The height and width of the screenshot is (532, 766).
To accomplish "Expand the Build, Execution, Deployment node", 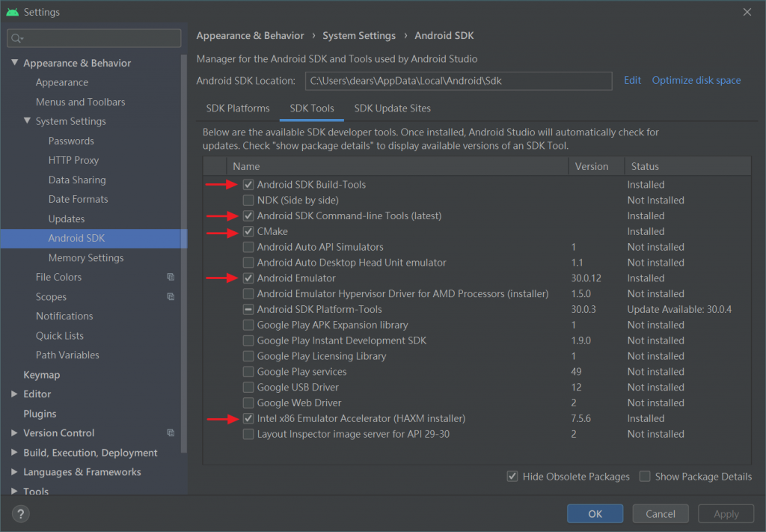I will [x=14, y=453].
